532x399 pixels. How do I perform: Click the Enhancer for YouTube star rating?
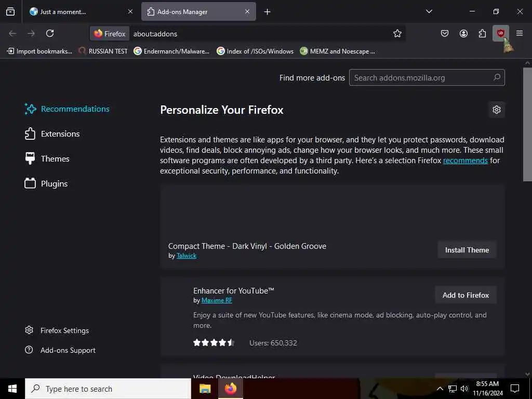(x=214, y=343)
